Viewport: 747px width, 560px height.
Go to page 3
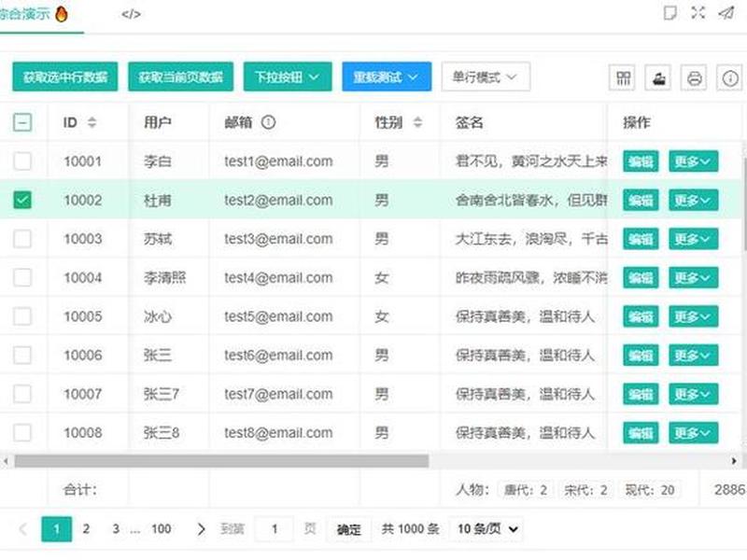click(116, 529)
